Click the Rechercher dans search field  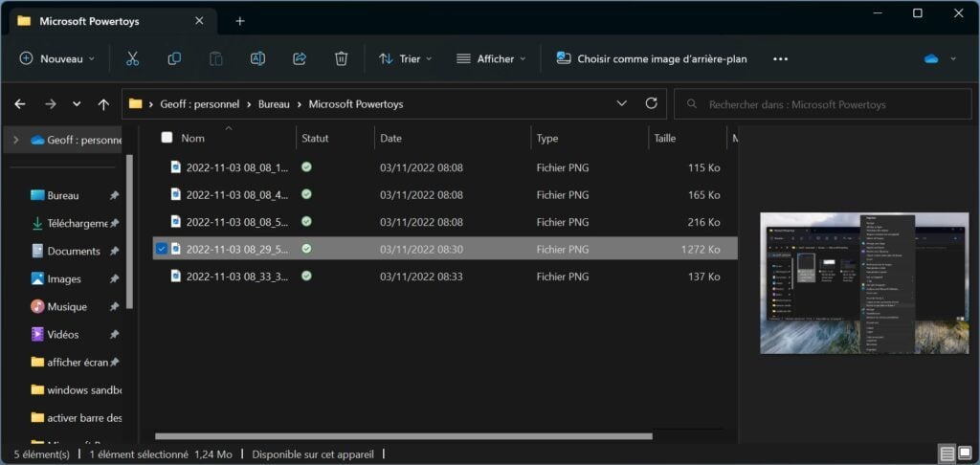point(822,104)
